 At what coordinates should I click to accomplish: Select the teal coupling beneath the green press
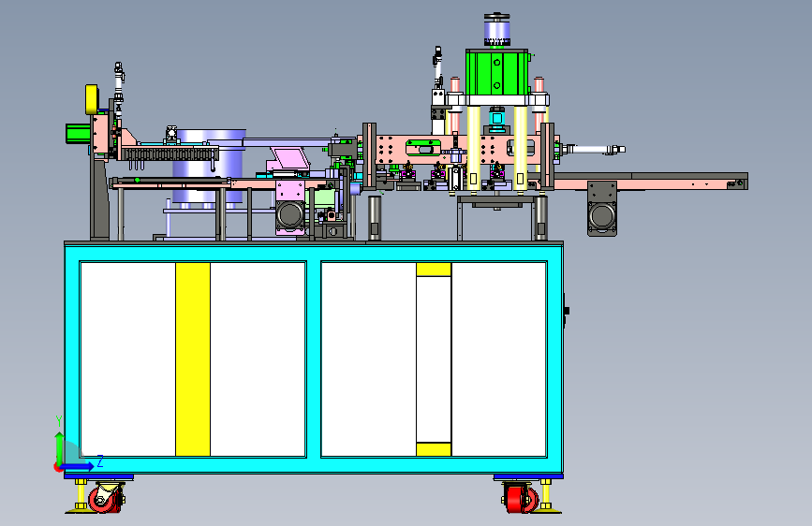[x=496, y=119]
